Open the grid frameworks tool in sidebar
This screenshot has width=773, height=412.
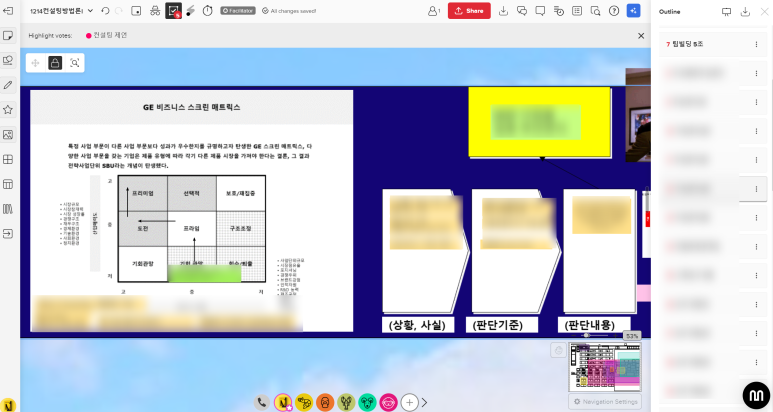(x=8, y=159)
